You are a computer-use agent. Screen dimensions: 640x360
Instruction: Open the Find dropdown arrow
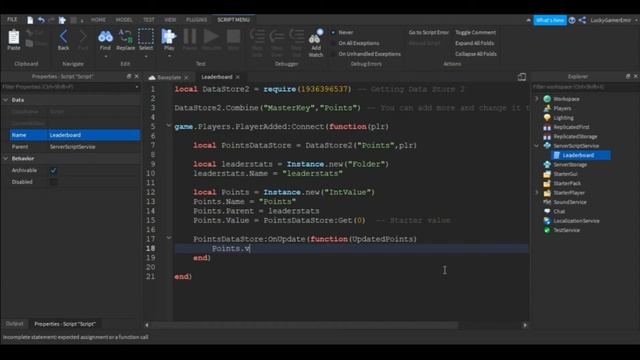click(x=105, y=56)
